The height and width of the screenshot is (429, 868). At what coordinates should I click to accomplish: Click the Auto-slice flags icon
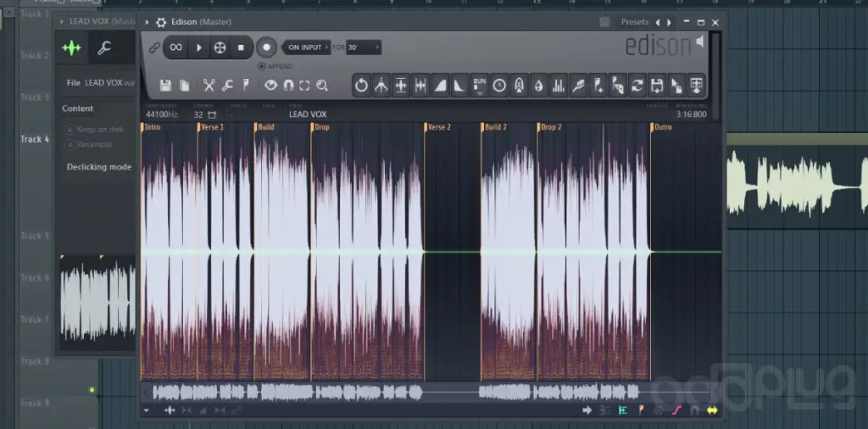pyautogui.click(x=618, y=86)
